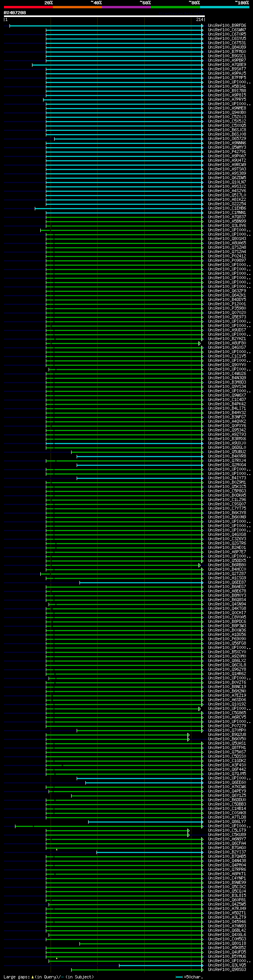Screen dimensions: 253x980
Task: Click the orange ~40% legend segment
Action: pos(77,7)
